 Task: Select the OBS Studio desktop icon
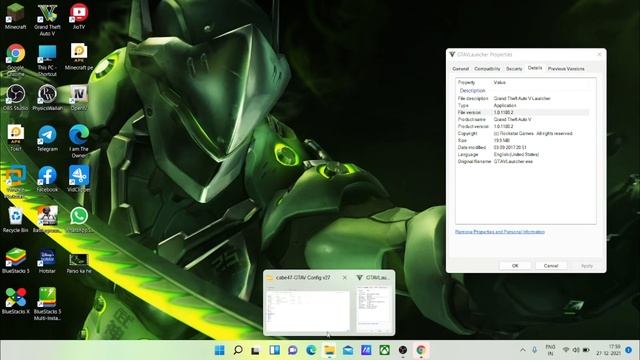coord(16,98)
